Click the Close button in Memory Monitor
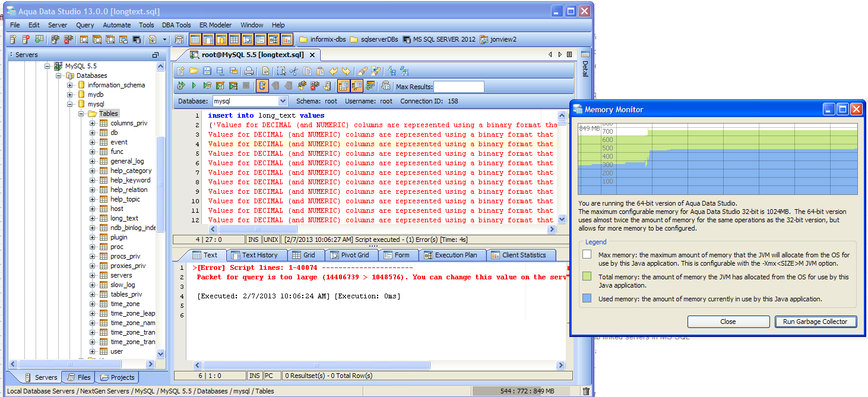The height and width of the screenshot is (397, 868). pos(728,322)
